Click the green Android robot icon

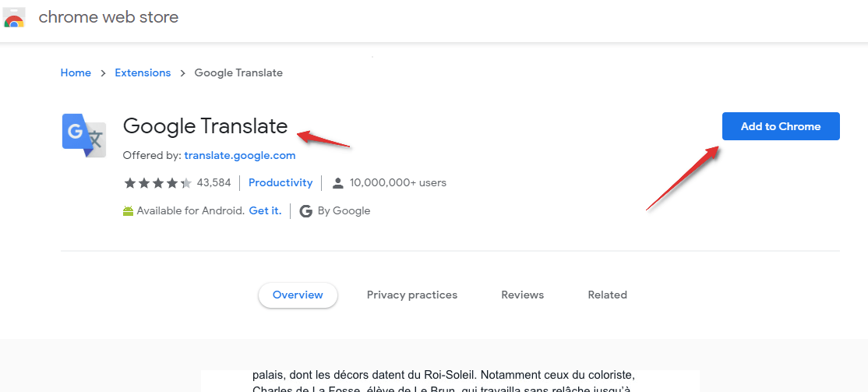click(129, 211)
